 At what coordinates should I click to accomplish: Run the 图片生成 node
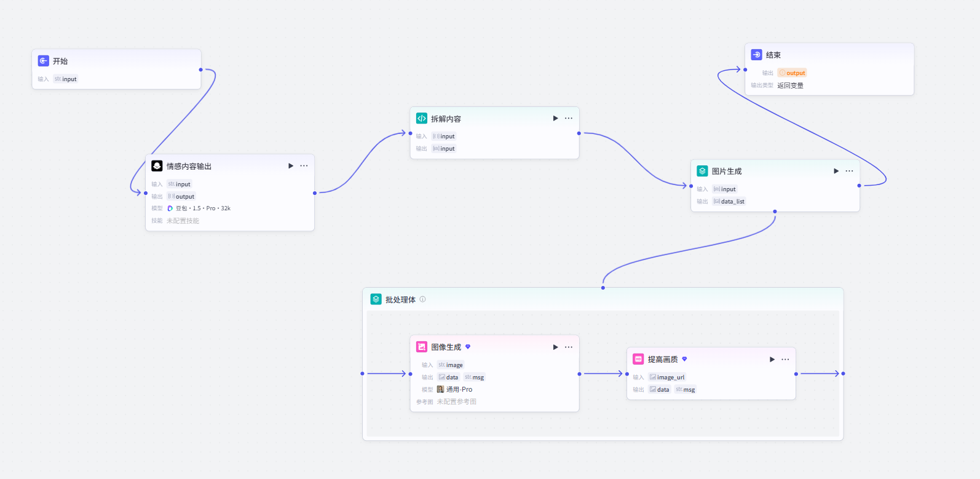(x=836, y=171)
